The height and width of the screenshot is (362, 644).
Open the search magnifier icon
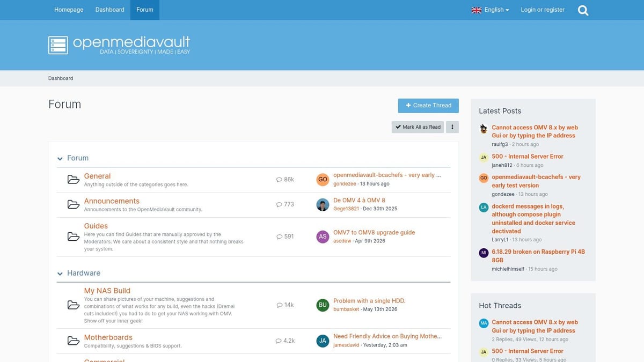[x=583, y=10]
